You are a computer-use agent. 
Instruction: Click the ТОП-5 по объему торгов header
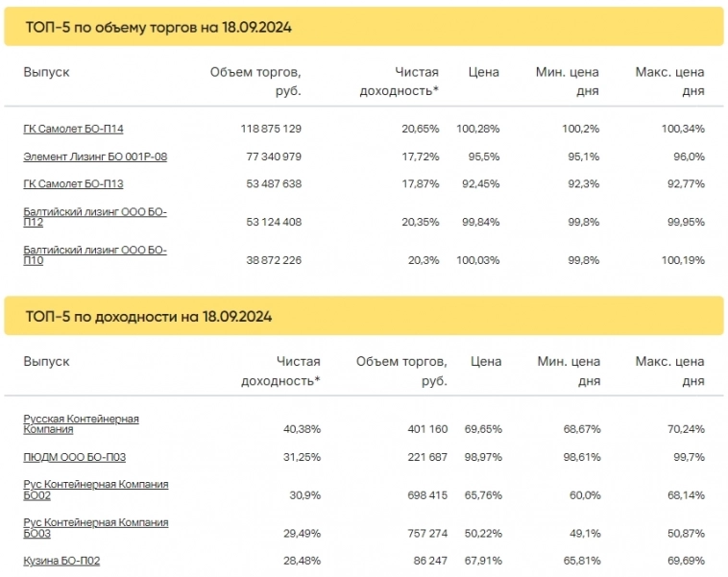pyautogui.click(x=158, y=27)
